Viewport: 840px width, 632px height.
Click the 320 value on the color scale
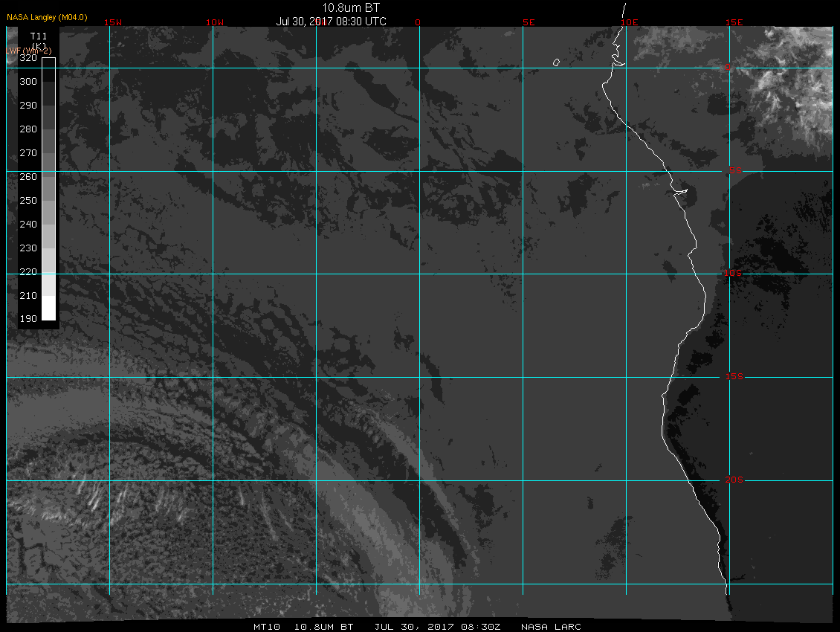point(28,58)
